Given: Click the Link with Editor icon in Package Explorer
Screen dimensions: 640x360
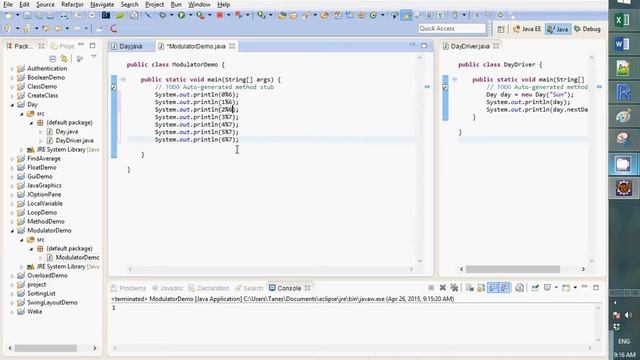Looking at the screenshot, I should (x=64, y=58).
